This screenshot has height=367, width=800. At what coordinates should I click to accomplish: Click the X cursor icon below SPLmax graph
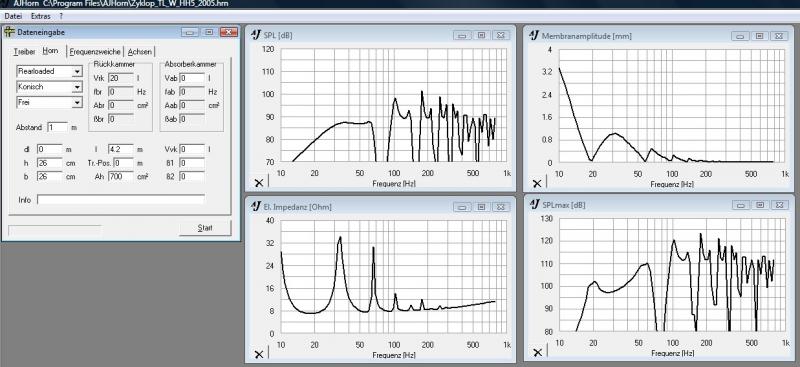(x=537, y=352)
